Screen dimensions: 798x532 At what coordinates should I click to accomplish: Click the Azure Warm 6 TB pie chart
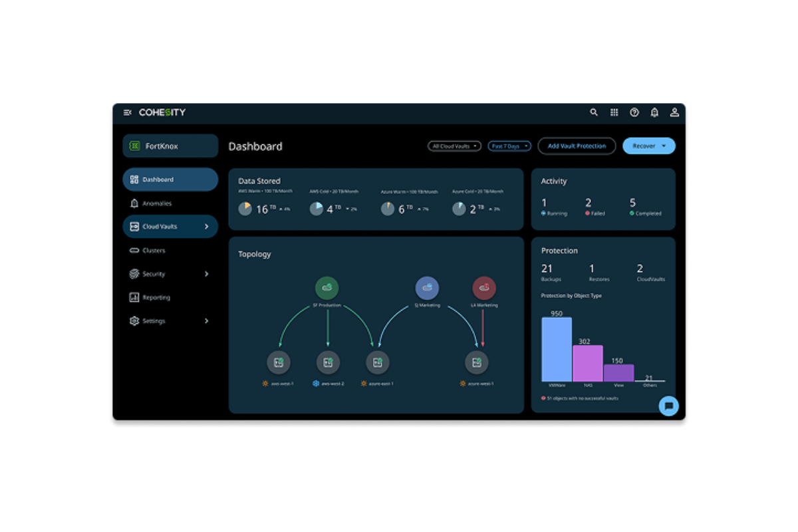(x=388, y=209)
